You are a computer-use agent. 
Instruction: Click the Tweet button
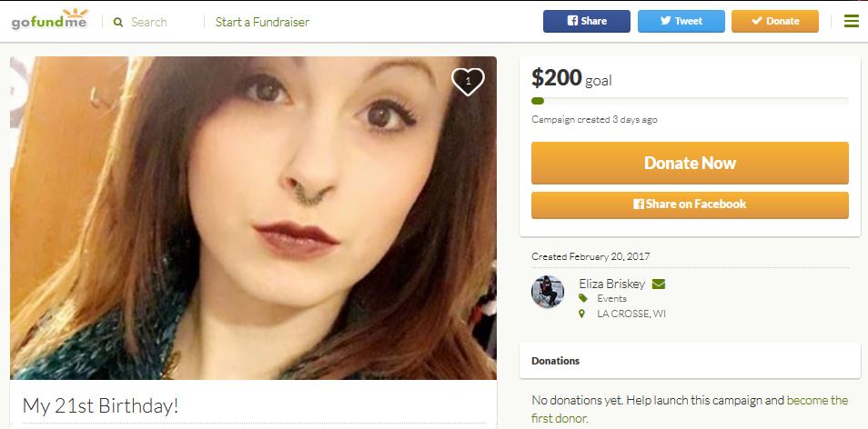(x=681, y=21)
